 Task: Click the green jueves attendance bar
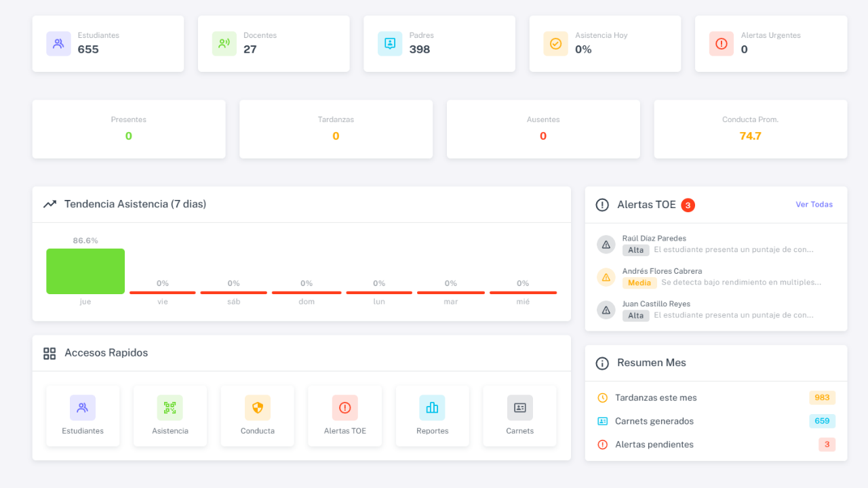click(85, 270)
